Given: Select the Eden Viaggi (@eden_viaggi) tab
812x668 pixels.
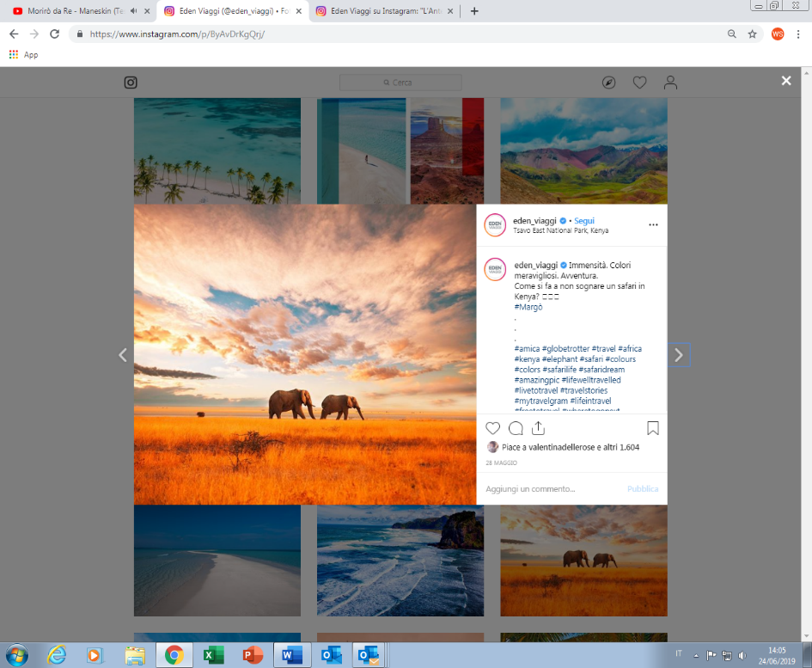Looking at the screenshot, I should [233, 11].
